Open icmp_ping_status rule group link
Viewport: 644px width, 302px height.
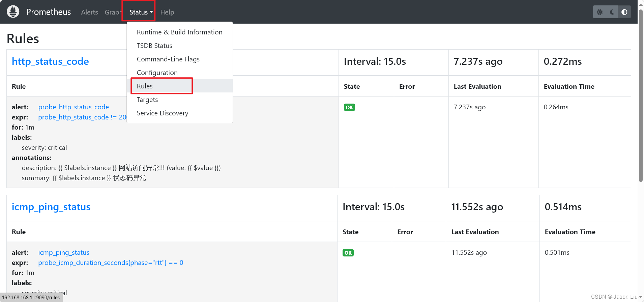point(51,207)
